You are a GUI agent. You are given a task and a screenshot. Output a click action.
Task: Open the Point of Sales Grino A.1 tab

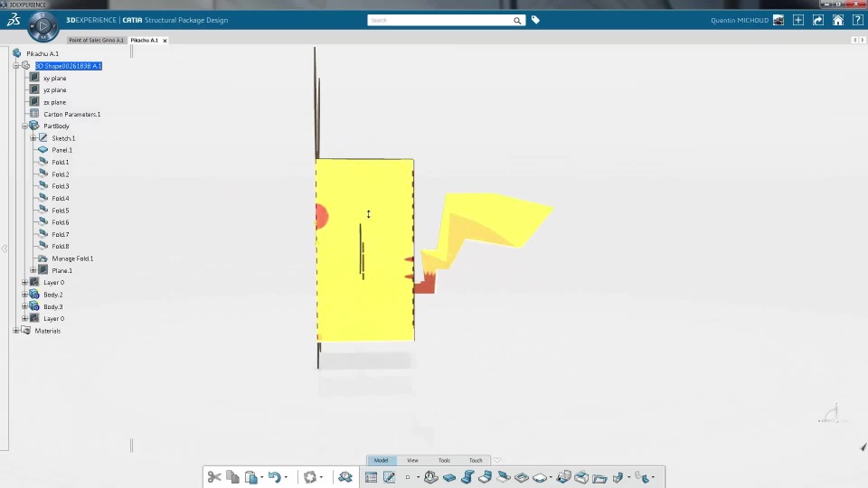coord(97,41)
